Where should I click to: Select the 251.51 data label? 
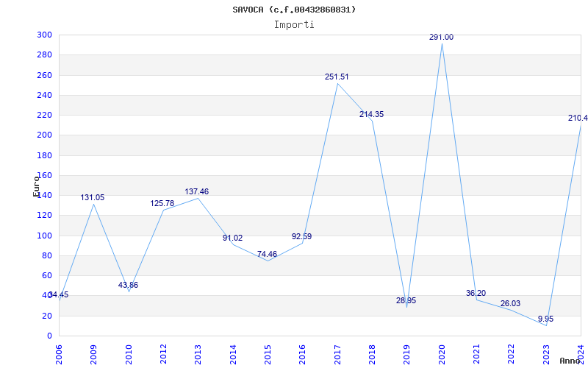coord(337,77)
